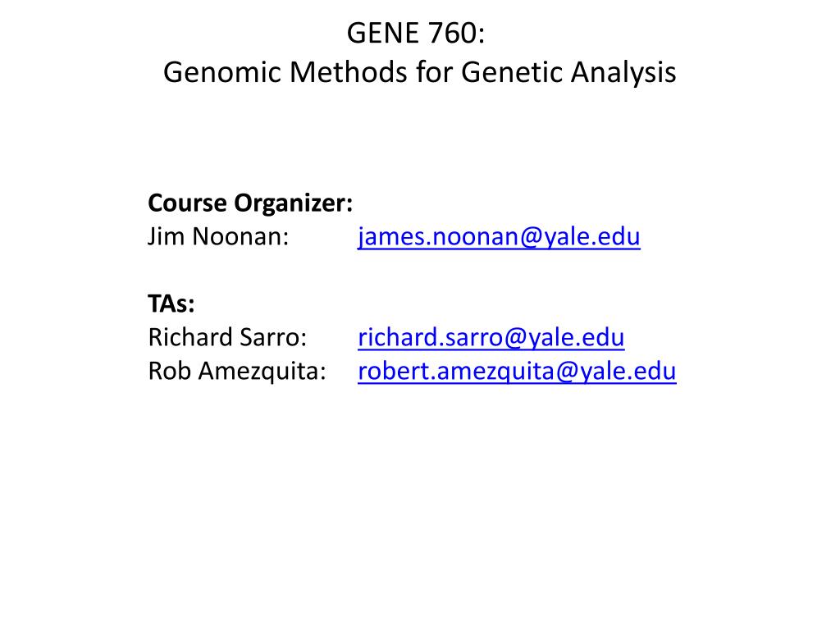The height and width of the screenshot is (630, 840).
Task: Open the james.noonan@yale.edu email link
Action: pos(499,237)
